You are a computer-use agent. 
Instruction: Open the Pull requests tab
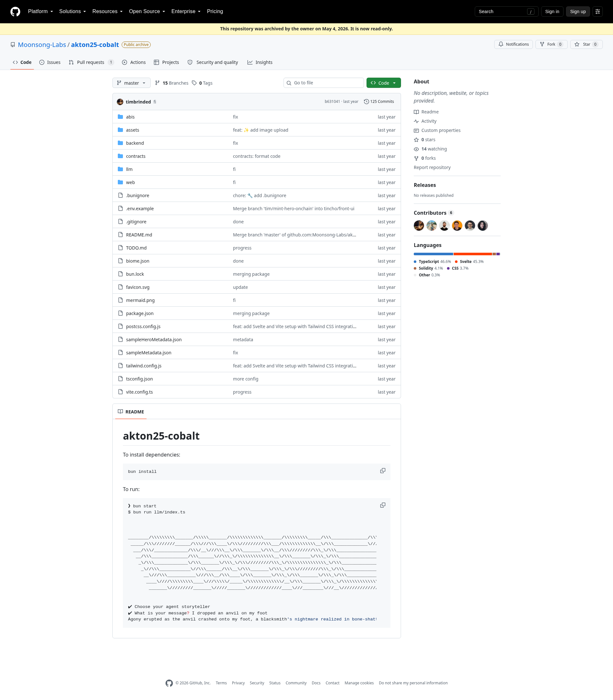(x=91, y=62)
